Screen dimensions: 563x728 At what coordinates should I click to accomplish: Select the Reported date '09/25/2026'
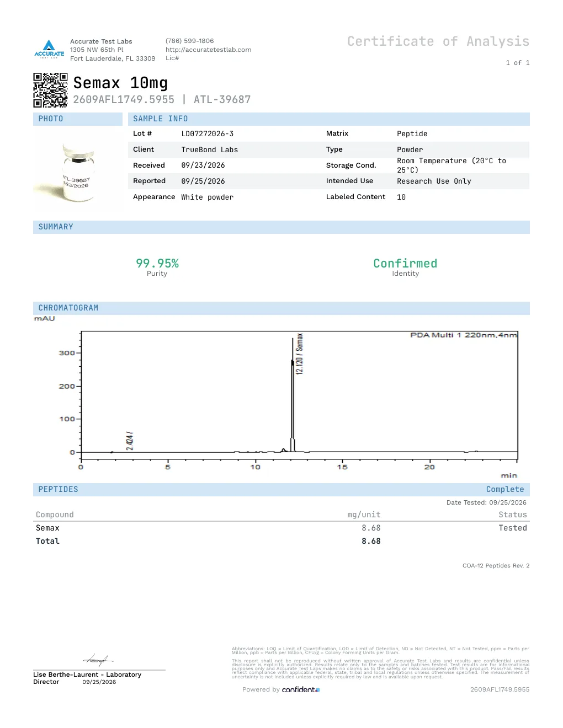click(203, 181)
